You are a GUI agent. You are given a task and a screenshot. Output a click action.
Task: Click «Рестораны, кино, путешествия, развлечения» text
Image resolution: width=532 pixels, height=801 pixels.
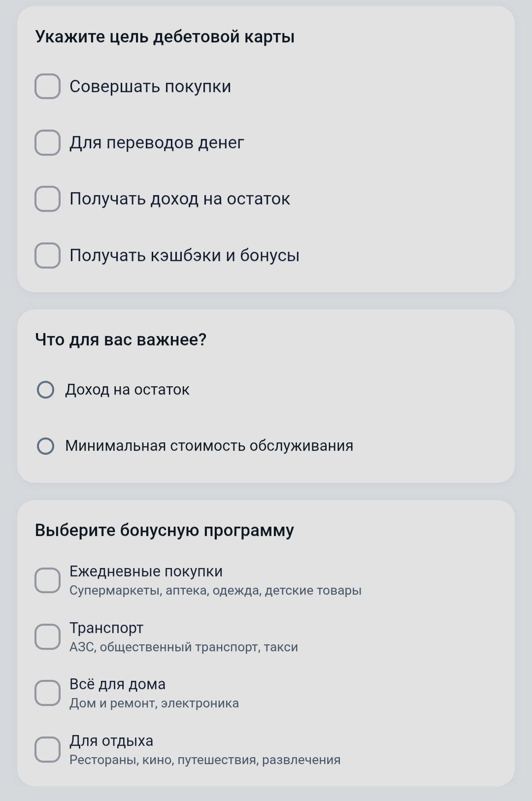click(204, 761)
